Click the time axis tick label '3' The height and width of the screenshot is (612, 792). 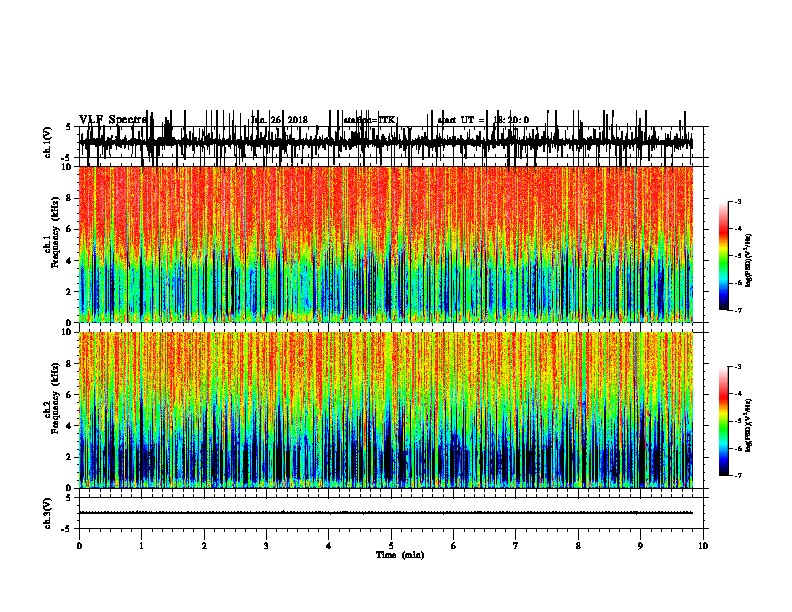[266, 546]
